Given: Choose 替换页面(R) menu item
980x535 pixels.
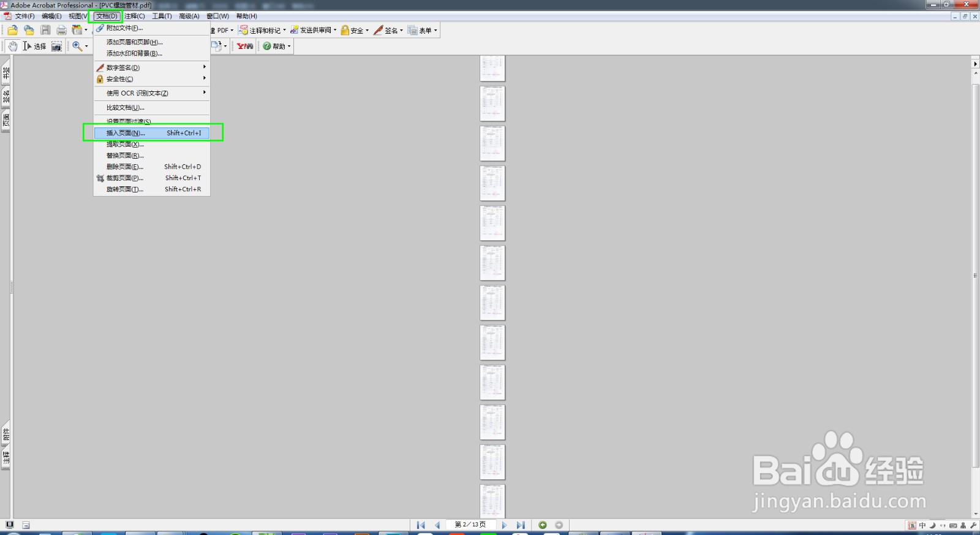Looking at the screenshot, I should (151, 156).
